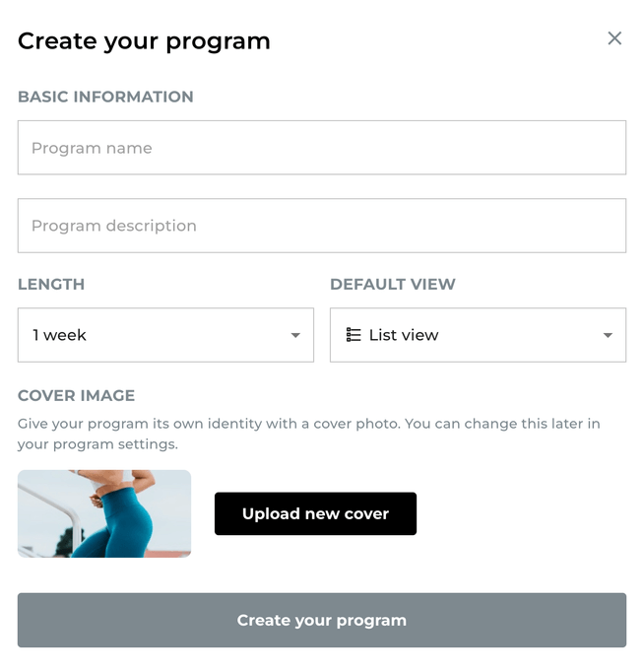Click the LENGTH field label
The width and height of the screenshot is (644, 672).
(x=51, y=284)
